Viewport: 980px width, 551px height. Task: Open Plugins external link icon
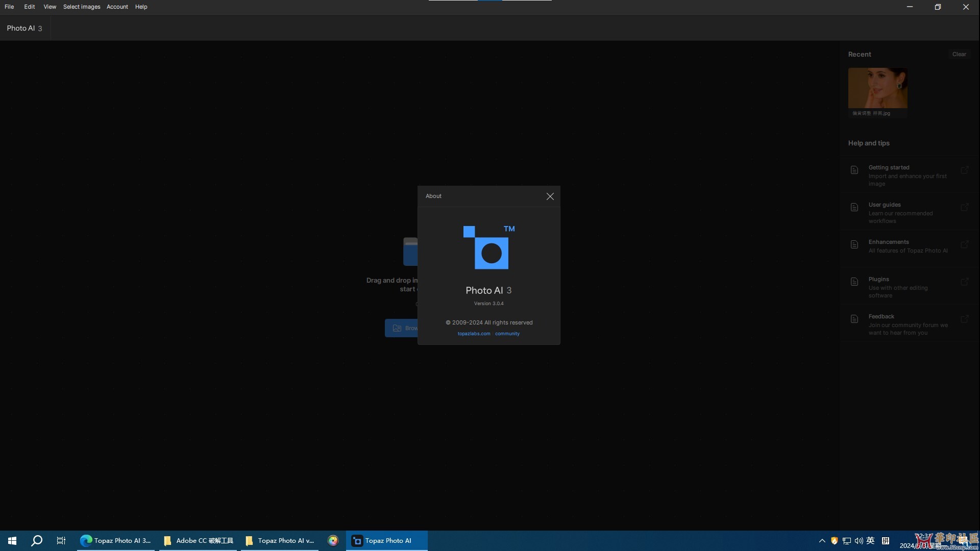click(965, 282)
